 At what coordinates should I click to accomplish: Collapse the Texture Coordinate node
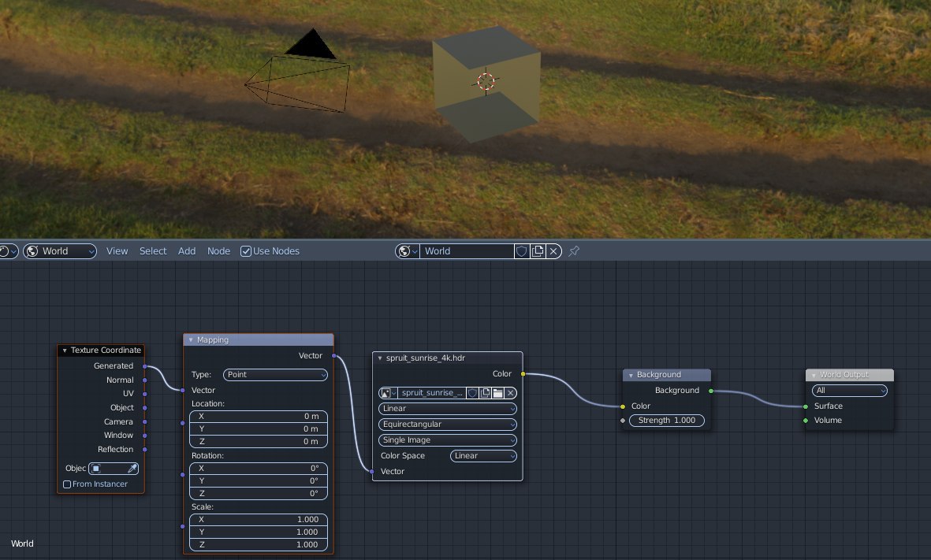coord(65,350)
